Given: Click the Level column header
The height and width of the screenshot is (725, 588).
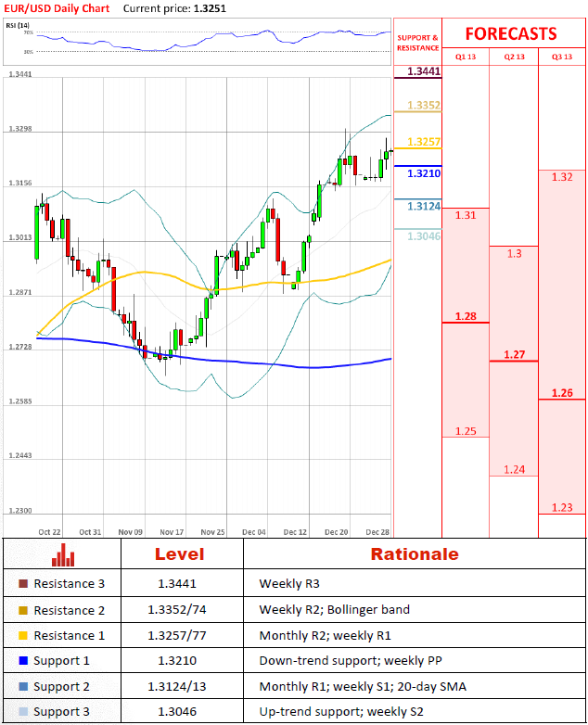Looking at the screenshot, I should pyautogui.click(x=180, y=553).
